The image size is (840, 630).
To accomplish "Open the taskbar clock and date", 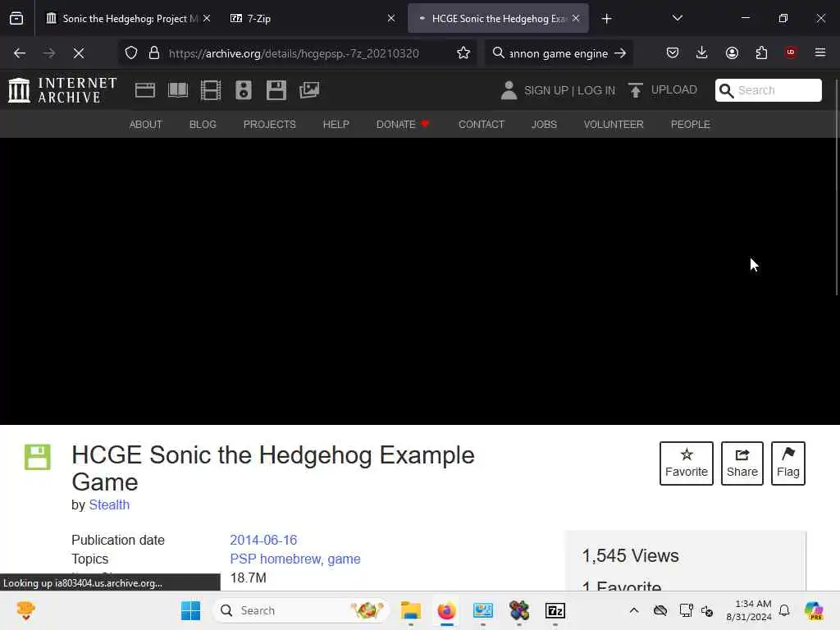I will (x=749, y=610).
